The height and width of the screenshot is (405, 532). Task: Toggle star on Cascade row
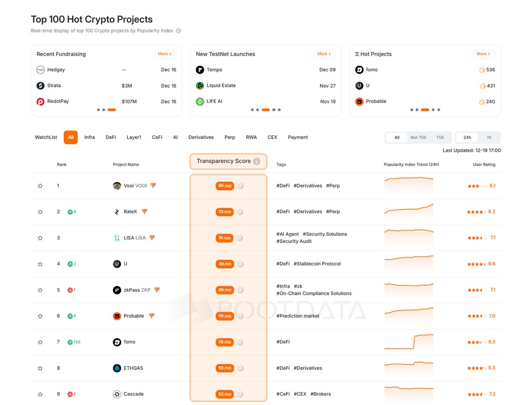point(40,394)
